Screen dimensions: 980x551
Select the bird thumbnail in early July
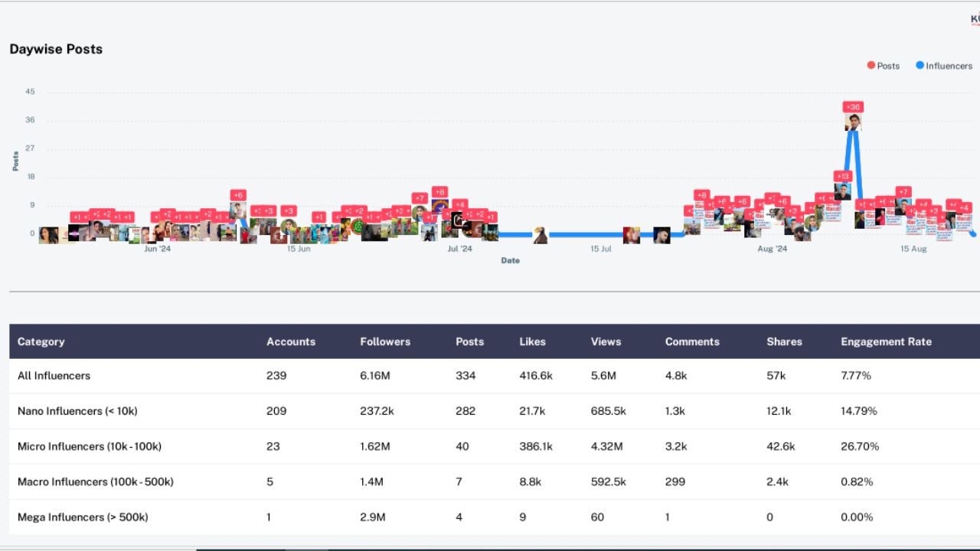click(x=541, y=235)
